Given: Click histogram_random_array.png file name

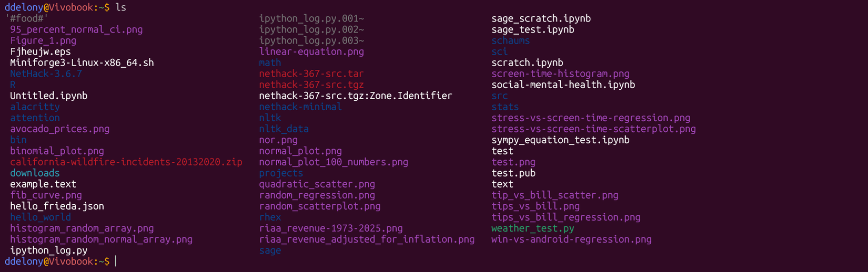Looking at the screenshot, I should tap(82, 228).
